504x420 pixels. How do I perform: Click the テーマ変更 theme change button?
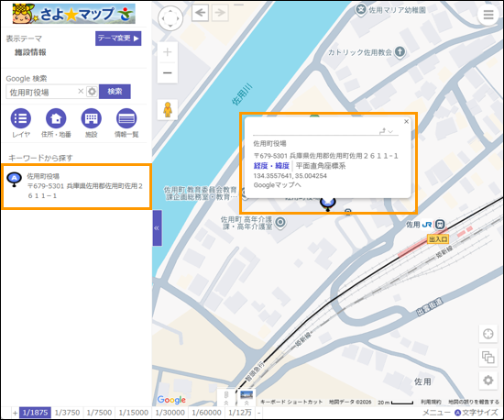[118, 39]
